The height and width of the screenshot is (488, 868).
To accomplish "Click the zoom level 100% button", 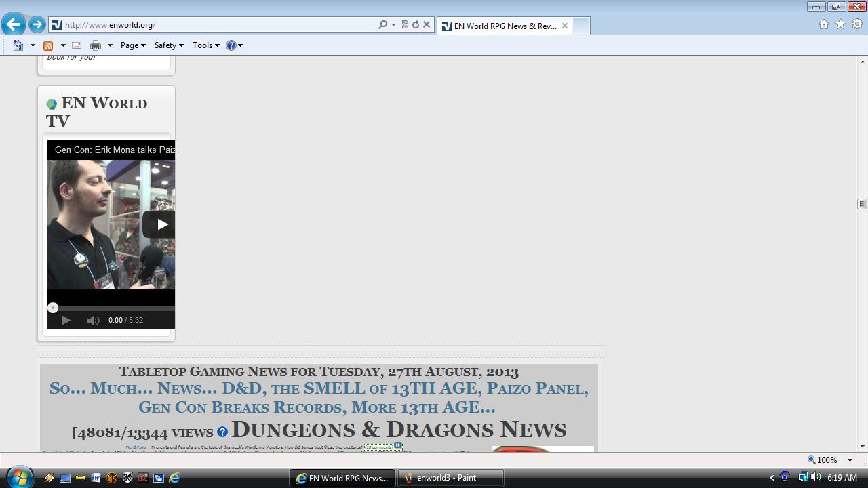I will tap(822, 460).
